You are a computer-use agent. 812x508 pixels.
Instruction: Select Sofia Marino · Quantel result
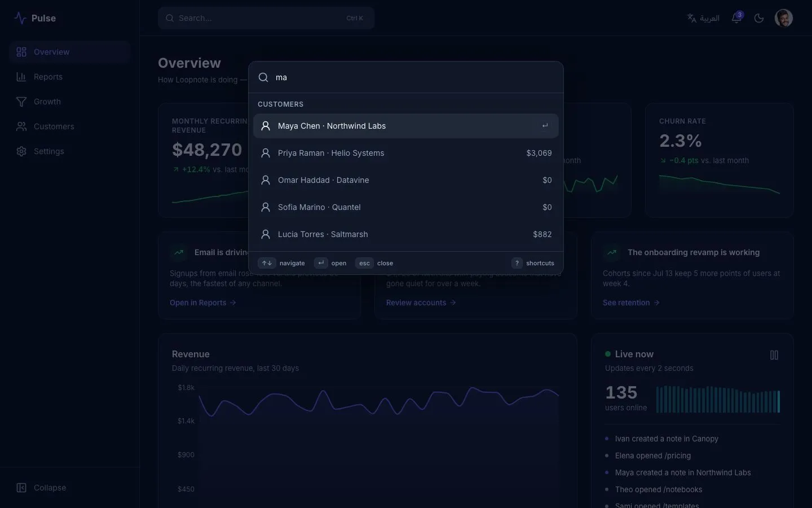tap(406, 207)
